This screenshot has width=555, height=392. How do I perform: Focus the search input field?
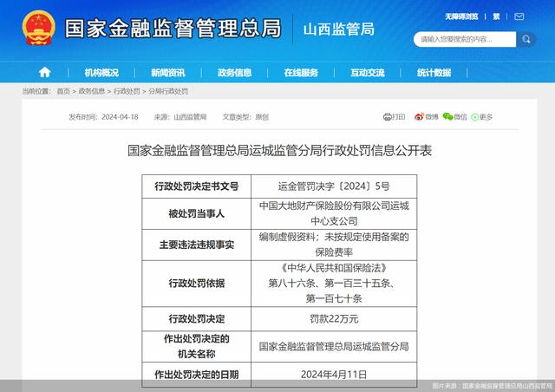tap(465, 39)
